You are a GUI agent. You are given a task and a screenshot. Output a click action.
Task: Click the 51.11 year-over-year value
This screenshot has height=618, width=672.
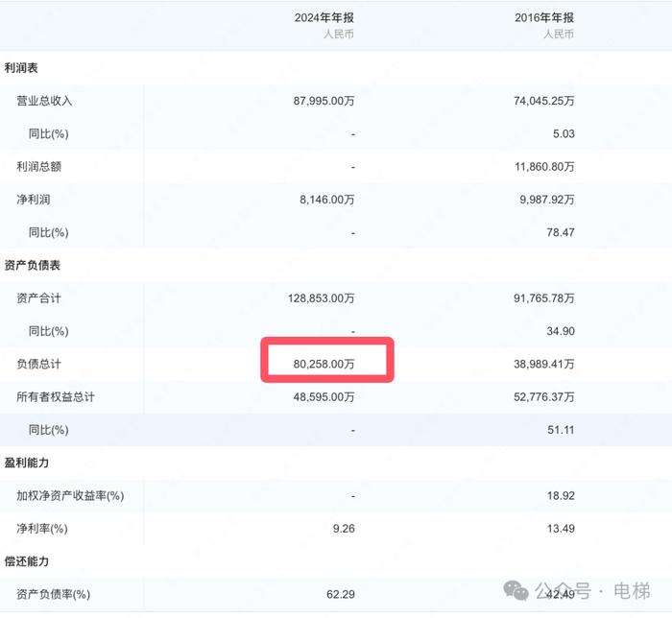(x=561, y=430)
